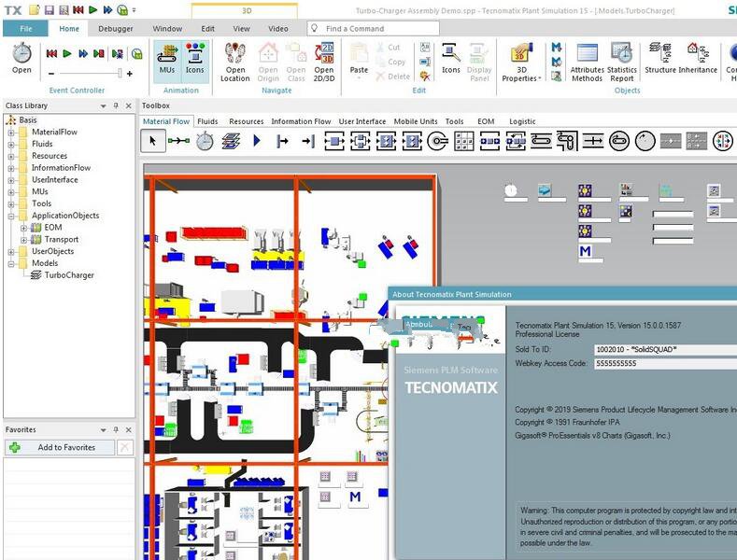Select the ParallelProc object in Toolbox

pyautogui.click(x=360, y=141)
